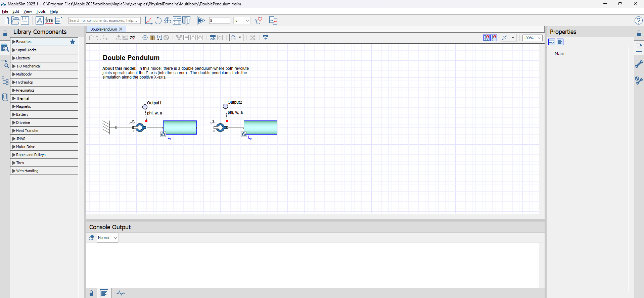Click the Show simulation results graph icon
Viewport: 644px width, 298px height.
coord(148,20)
